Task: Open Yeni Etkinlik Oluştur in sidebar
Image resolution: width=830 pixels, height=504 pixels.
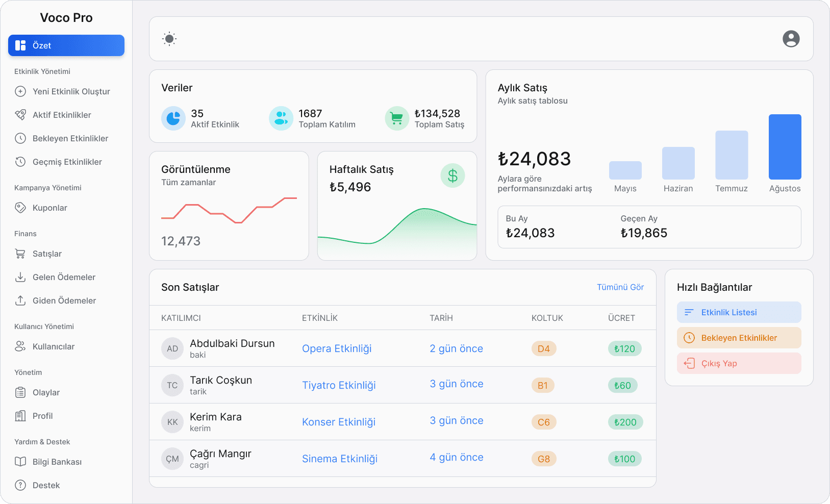Action: click(x=71, y=91)
